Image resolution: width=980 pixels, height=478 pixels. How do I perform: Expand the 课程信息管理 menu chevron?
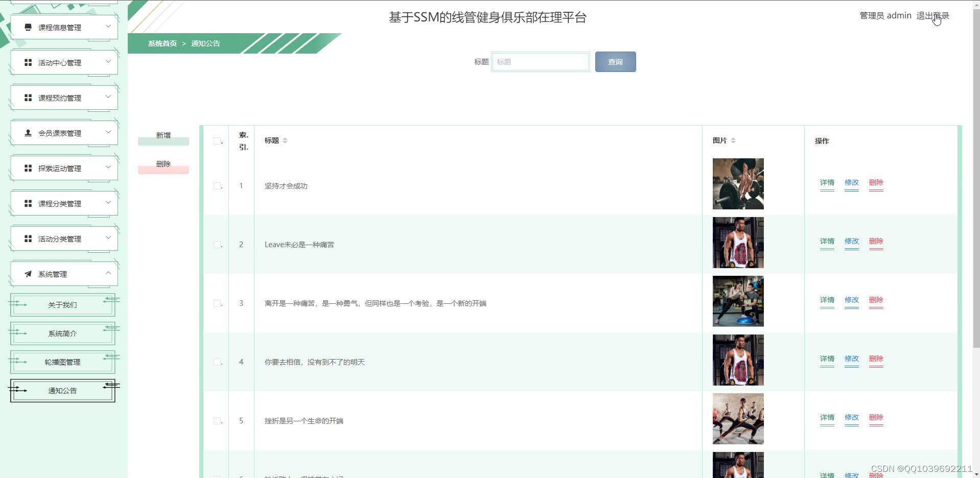pyautogui.click(x=108, y=26)
